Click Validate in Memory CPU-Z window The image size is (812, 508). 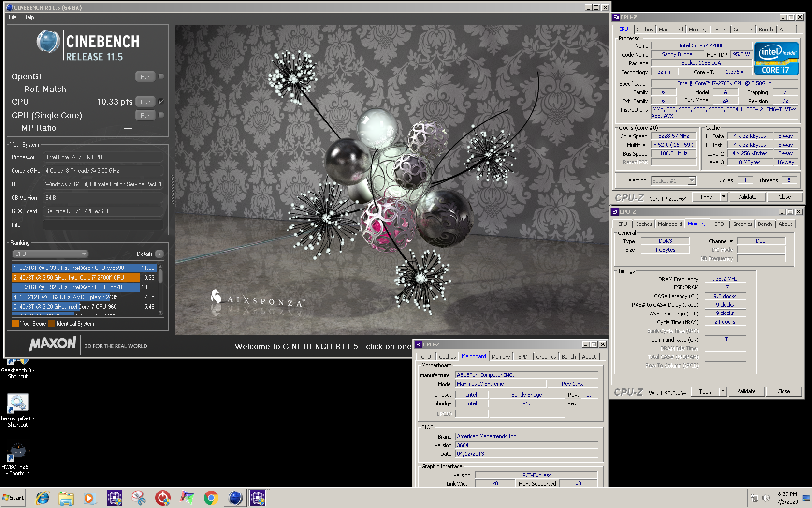click(x=746, y=391)
